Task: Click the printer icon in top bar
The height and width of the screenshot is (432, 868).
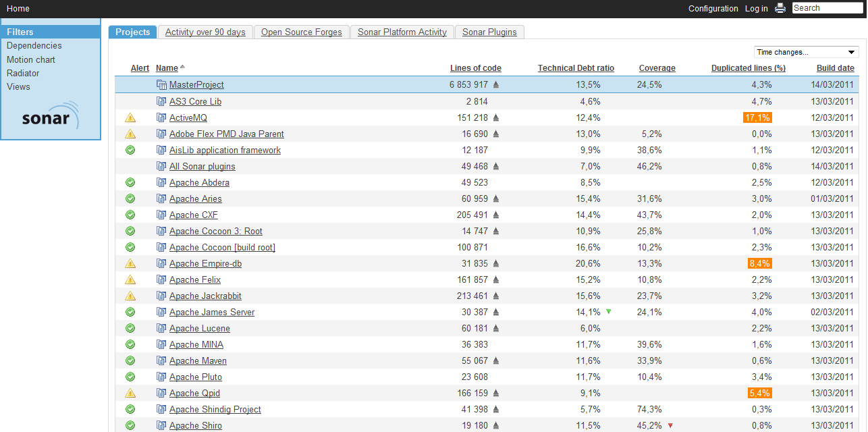Action: tap(780, 8)
